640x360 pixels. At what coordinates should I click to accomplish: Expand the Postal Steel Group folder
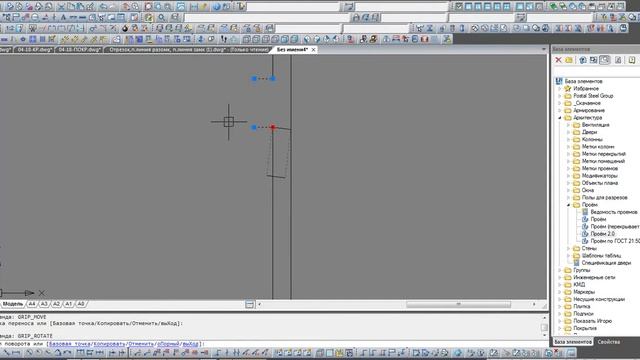(560, 96)
